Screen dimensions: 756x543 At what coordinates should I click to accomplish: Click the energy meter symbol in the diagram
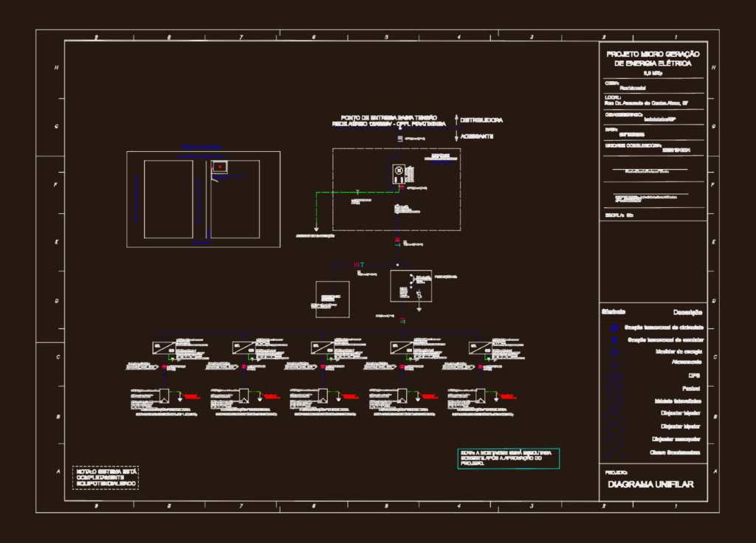point(399,173)
